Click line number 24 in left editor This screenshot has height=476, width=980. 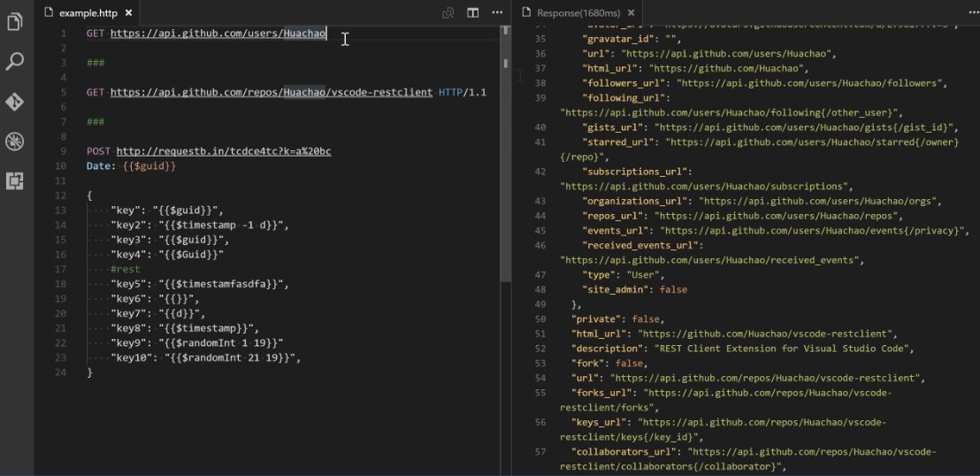60,372
